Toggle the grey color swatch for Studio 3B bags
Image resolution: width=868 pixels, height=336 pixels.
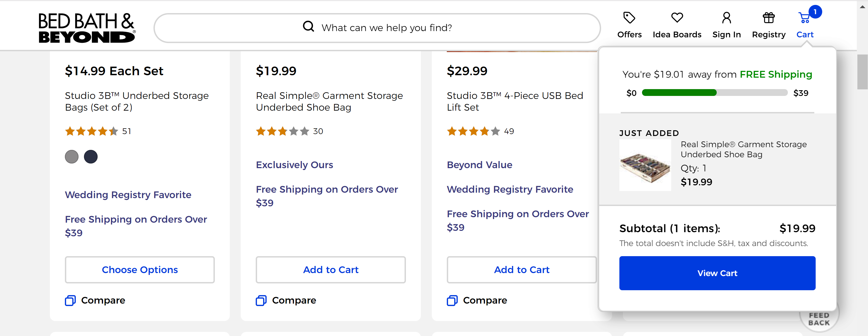[72, 156]
